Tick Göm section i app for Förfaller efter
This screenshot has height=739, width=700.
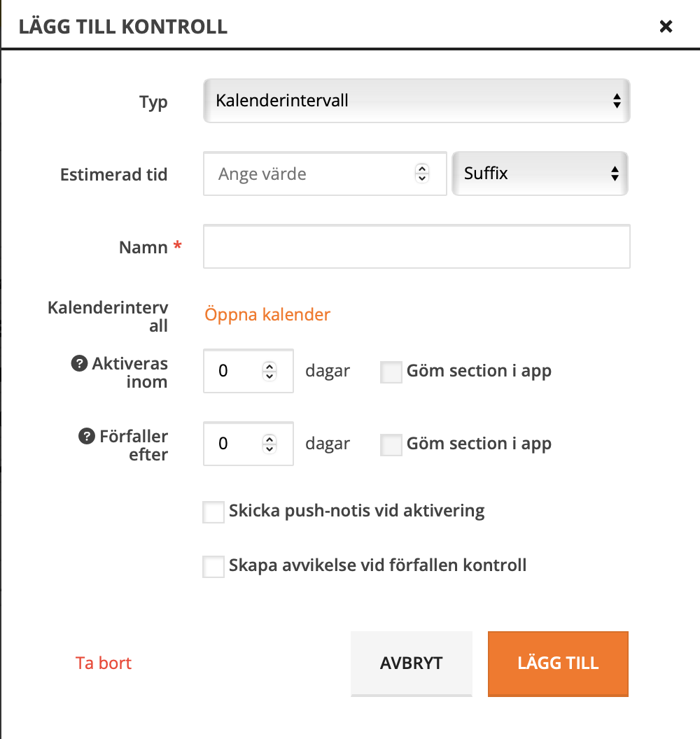point(391,445)
